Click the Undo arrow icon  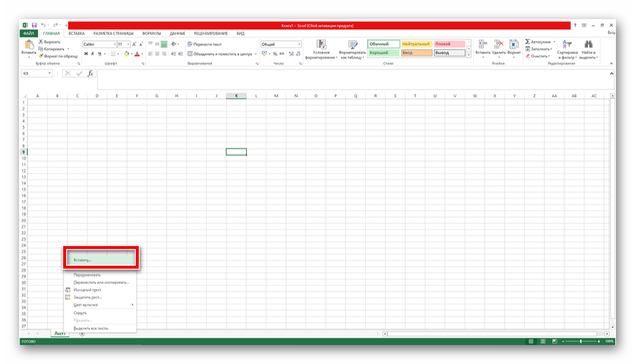coord(43,26)
